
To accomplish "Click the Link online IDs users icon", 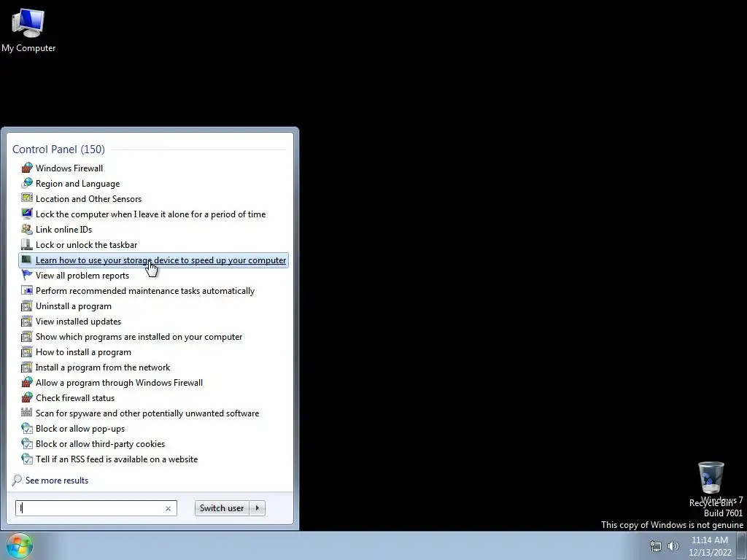I will click(x=27, y=229).
